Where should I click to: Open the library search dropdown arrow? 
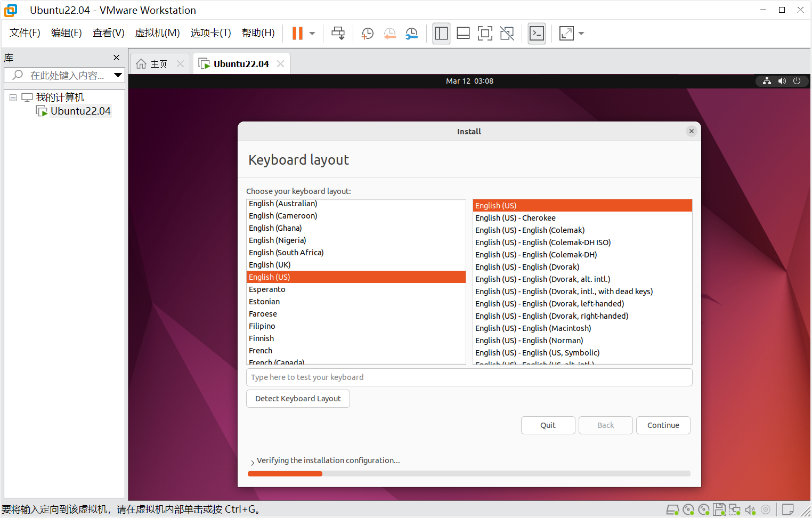coord(118,75)
